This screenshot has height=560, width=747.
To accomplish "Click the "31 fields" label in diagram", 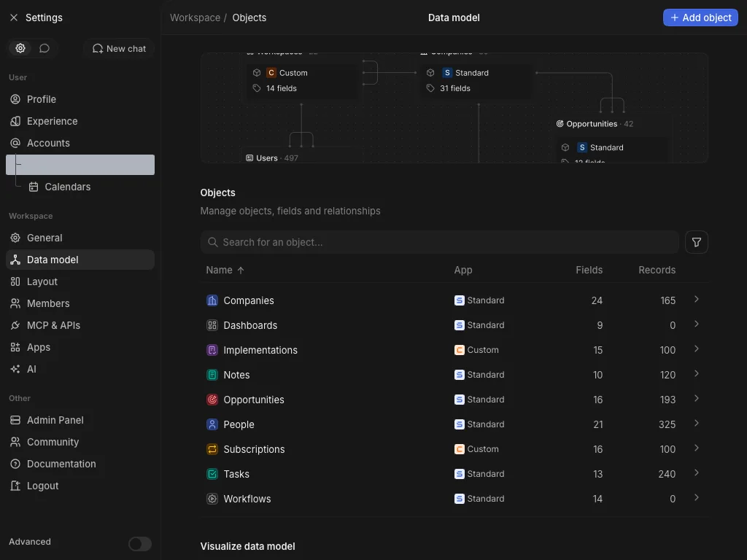I will point(455,88).
